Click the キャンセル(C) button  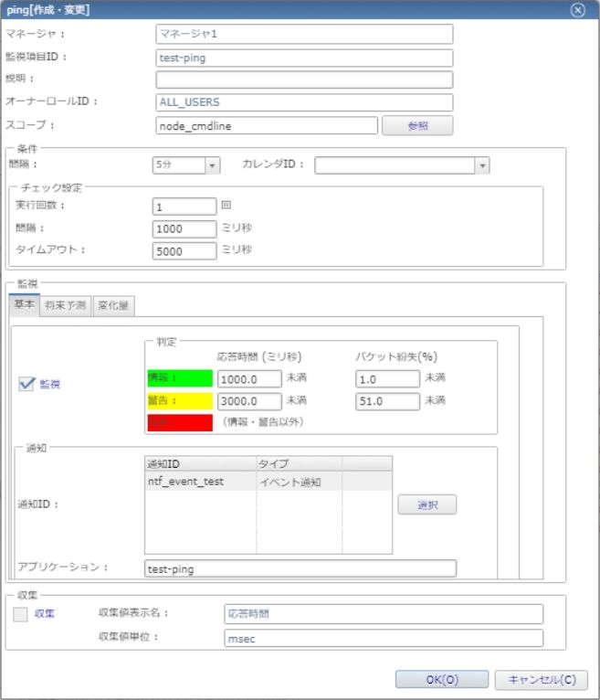pos(542,680)
